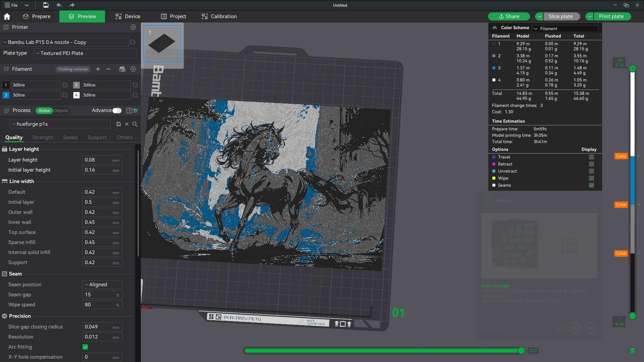This screenshot has height=362, width=644.
Task: Click the layers icon at bottom right
Action: tap(633, 351)
